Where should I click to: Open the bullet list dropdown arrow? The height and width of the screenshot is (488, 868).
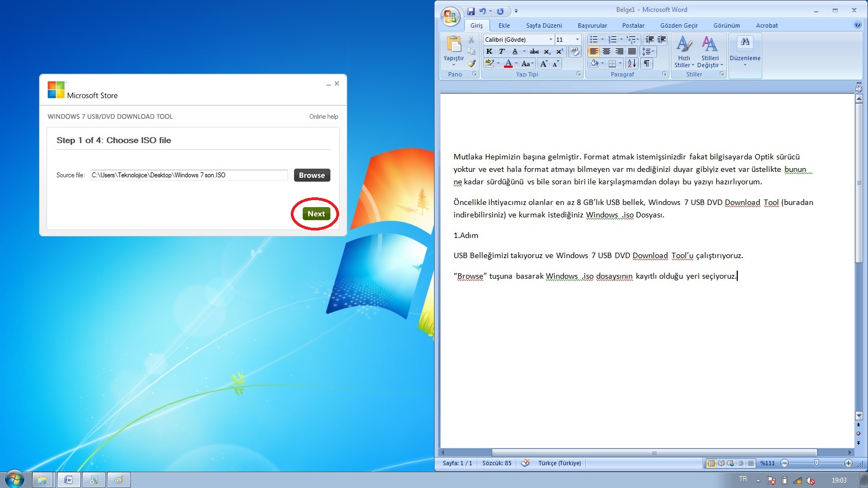tap(602, 40)
